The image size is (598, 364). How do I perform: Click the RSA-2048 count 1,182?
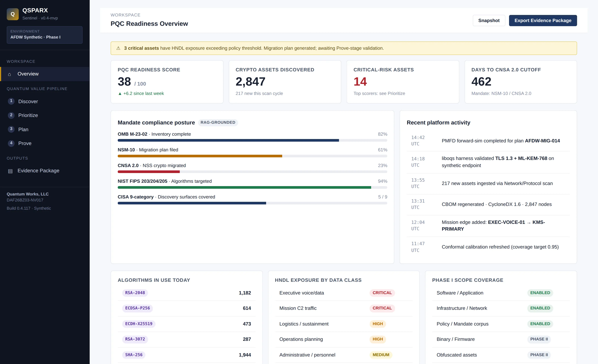[x=245, y=293]
